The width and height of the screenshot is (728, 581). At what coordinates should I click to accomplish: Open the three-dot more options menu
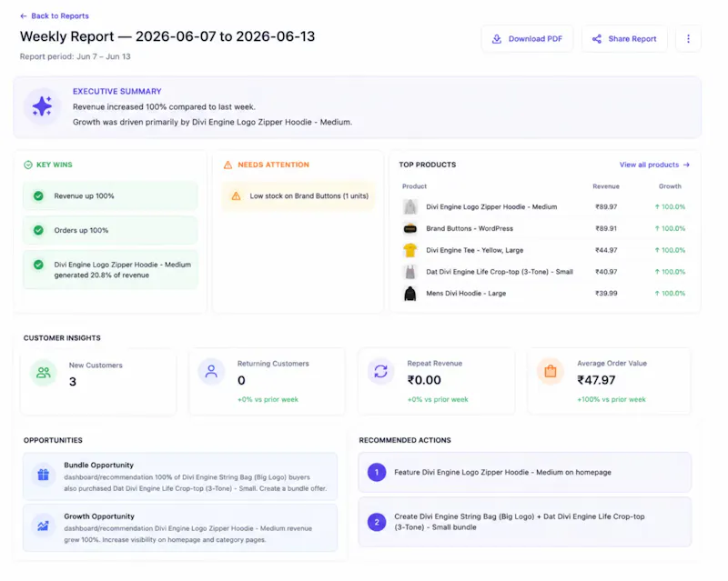click(x=688, y=39)
